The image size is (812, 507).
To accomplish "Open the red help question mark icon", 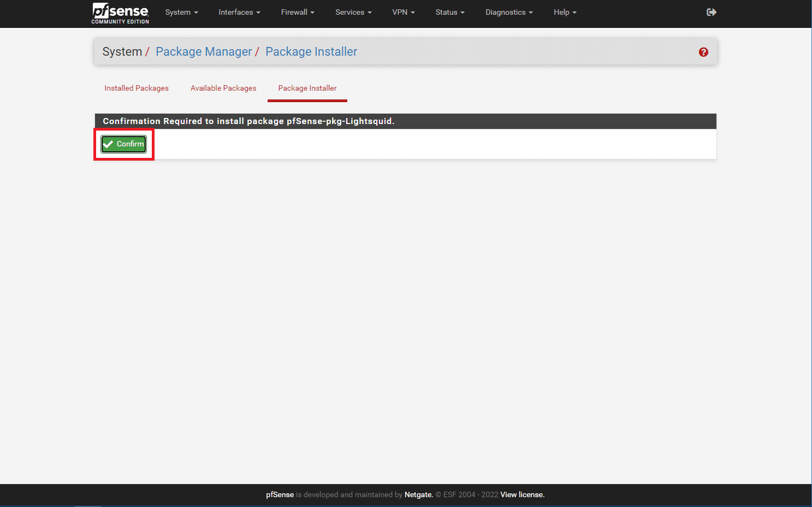I will [703, 52].
